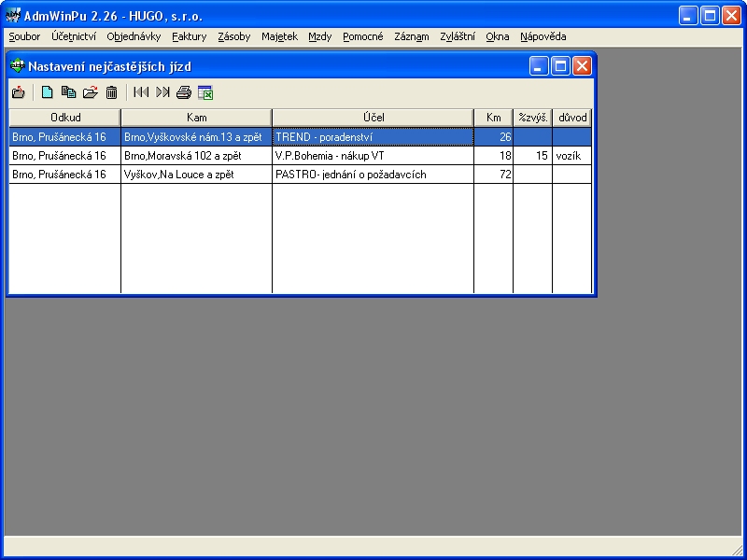The image size is (747, 560).
Task: Select V.P.Bohemia - nákup VT cell
Action: pyautogui.click(x=373, y=156)
